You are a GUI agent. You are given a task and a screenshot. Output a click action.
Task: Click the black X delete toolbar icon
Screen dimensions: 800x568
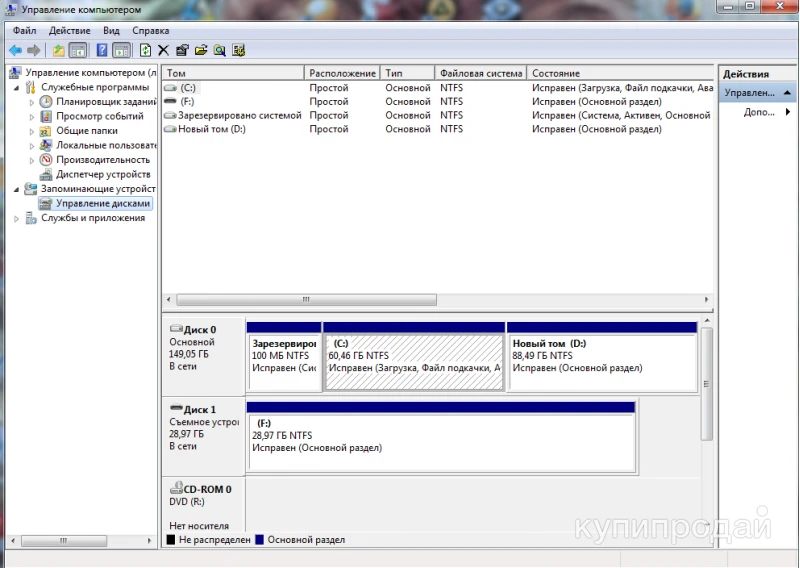[x=163, y=50]
